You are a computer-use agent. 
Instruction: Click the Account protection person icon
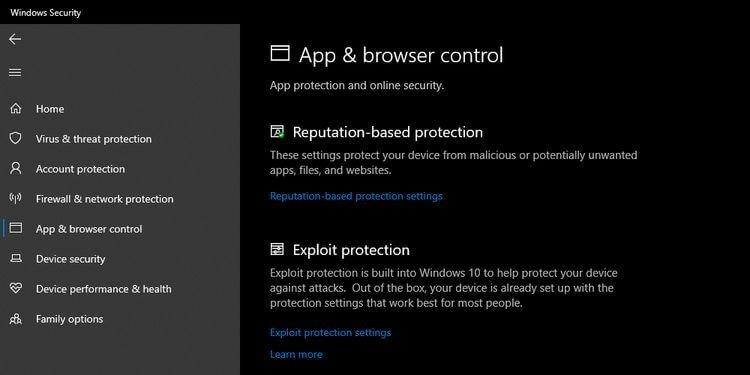pos(16,168)
